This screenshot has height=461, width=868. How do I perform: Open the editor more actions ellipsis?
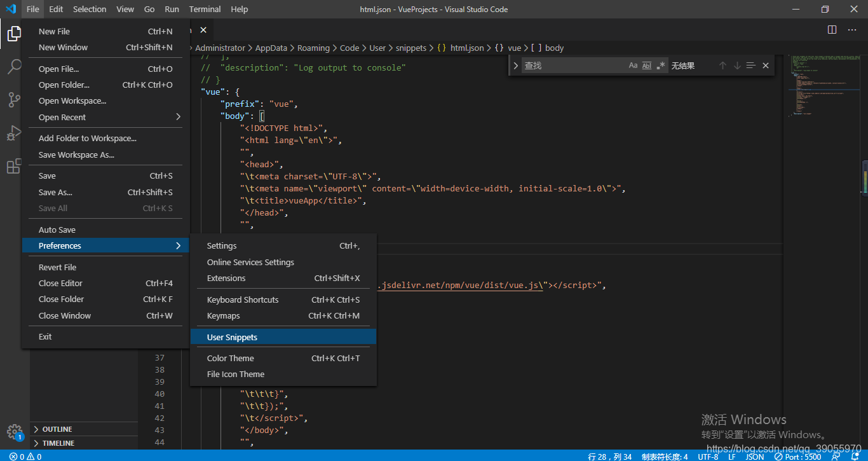coord(853,30)
